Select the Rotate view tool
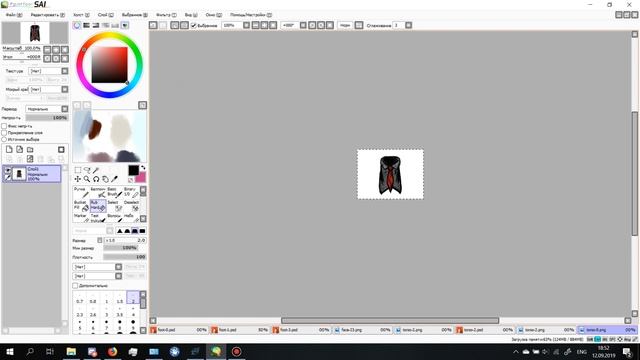 click(x=96, y=179)
